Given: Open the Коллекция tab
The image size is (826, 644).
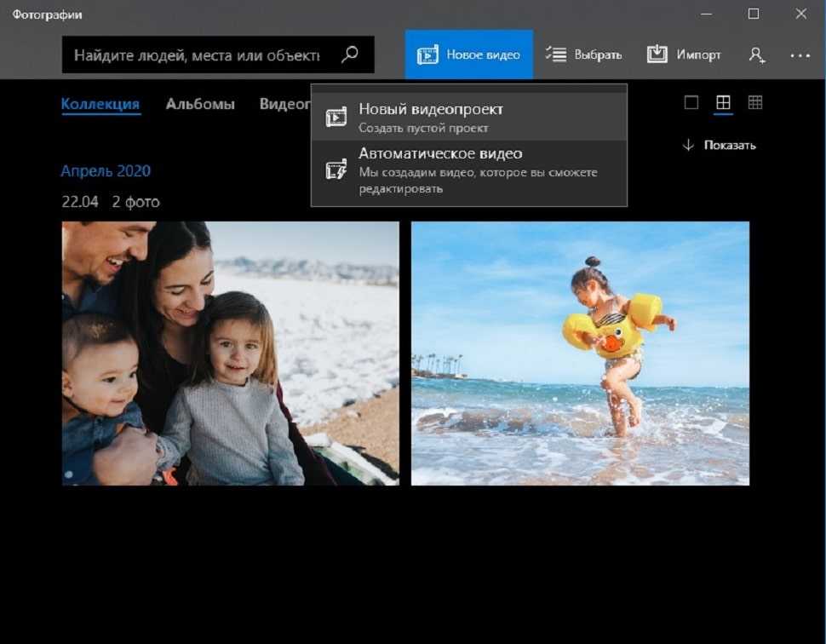Looking at the screenshot, I should pyautogui.click(x=100, y=104).
